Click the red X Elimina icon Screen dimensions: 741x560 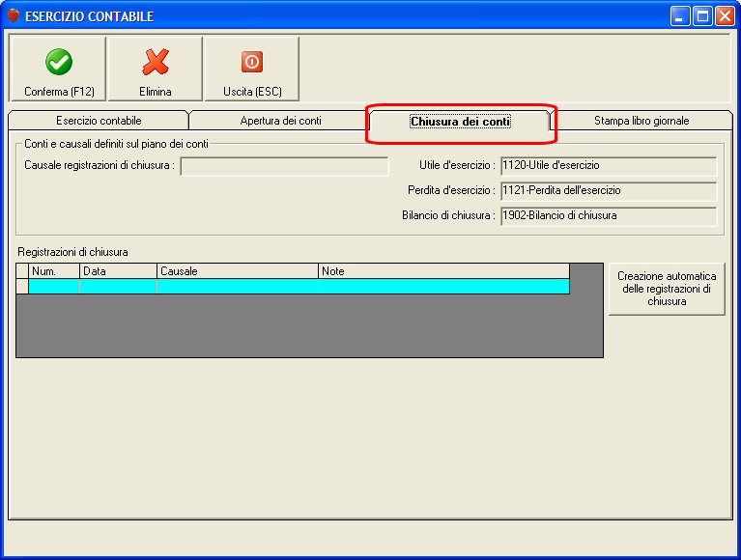tap(156, 62)
